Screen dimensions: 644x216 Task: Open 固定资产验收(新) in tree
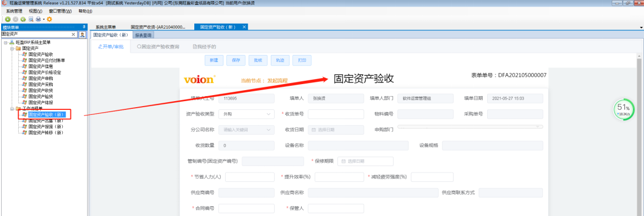(x=46, y=115)
